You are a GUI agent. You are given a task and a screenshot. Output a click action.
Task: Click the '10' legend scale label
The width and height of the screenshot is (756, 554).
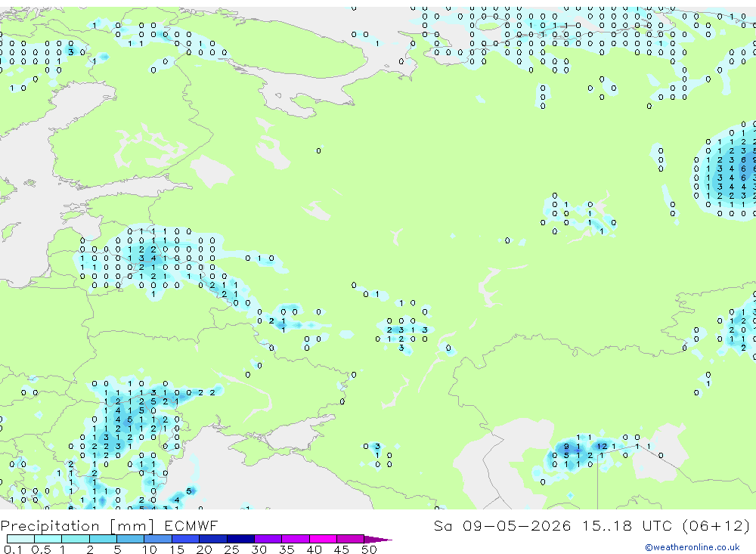pos(150,549)
